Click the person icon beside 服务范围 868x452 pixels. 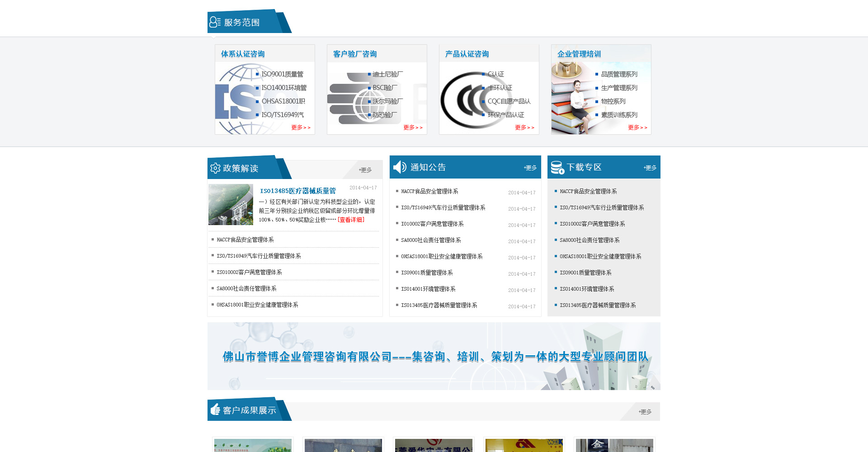point(215,22)
